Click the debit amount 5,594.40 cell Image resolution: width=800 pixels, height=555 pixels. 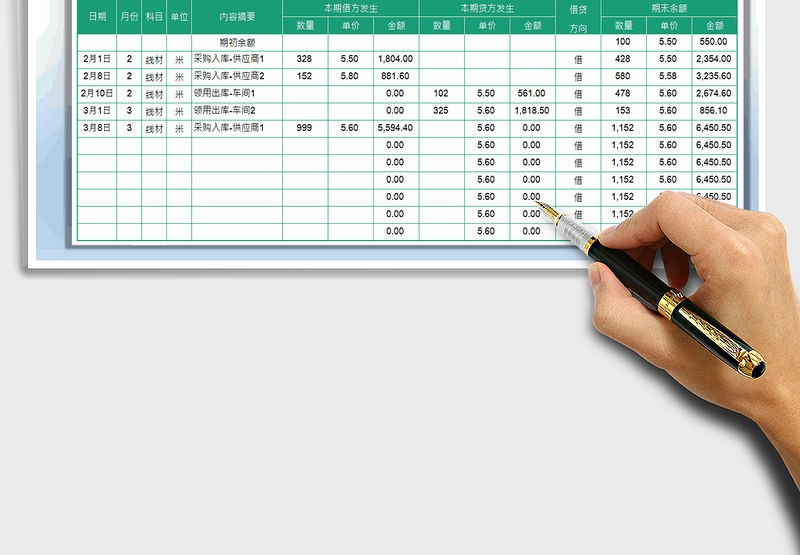[395, 128]
